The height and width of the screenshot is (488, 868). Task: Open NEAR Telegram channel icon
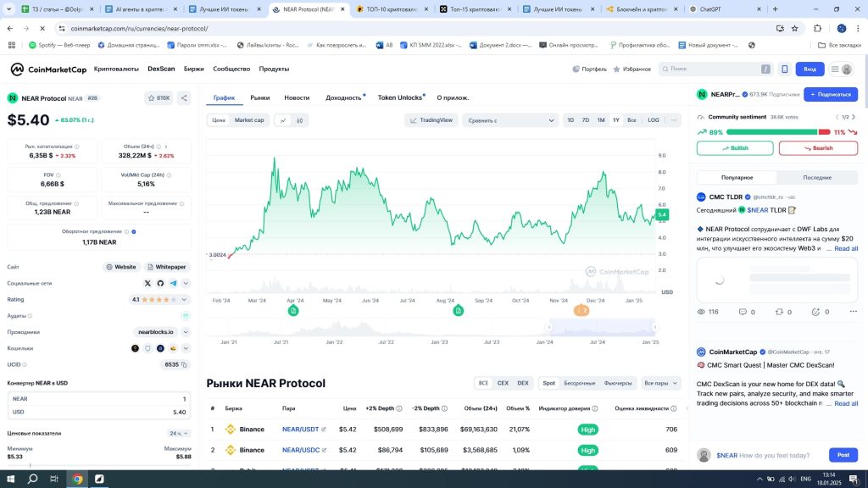pos(173,283)
